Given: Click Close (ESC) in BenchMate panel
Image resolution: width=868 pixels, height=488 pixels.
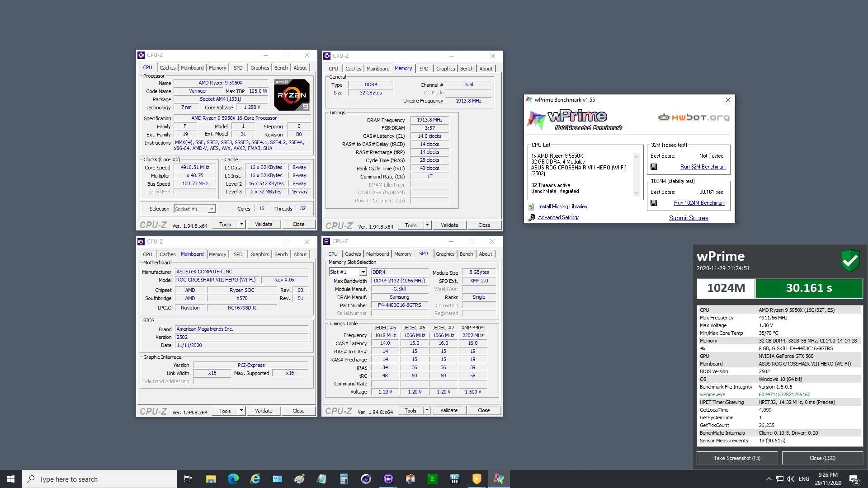Looking at the screenshot, I should (822, 458).
